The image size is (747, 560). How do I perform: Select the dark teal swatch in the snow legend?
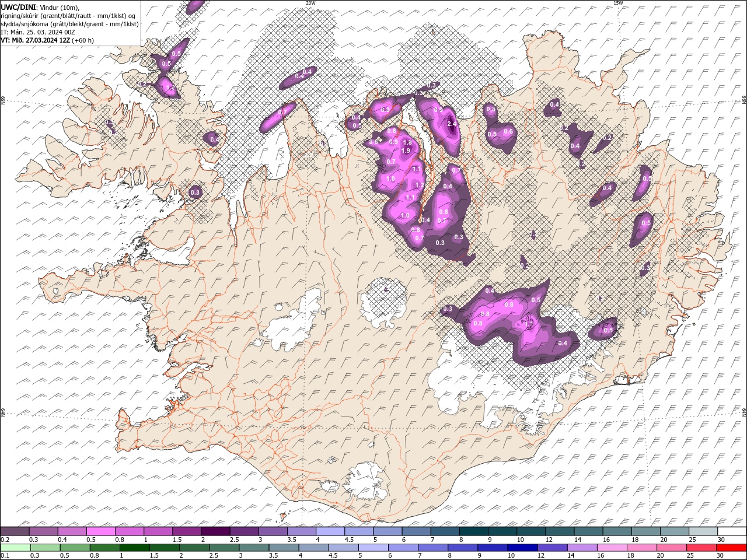(x=473, y=531)
